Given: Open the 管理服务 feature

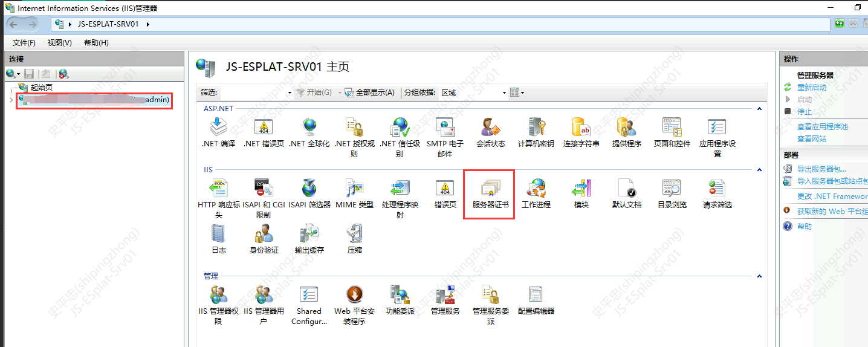Looking at the screenshot, I should coord(445,300).
